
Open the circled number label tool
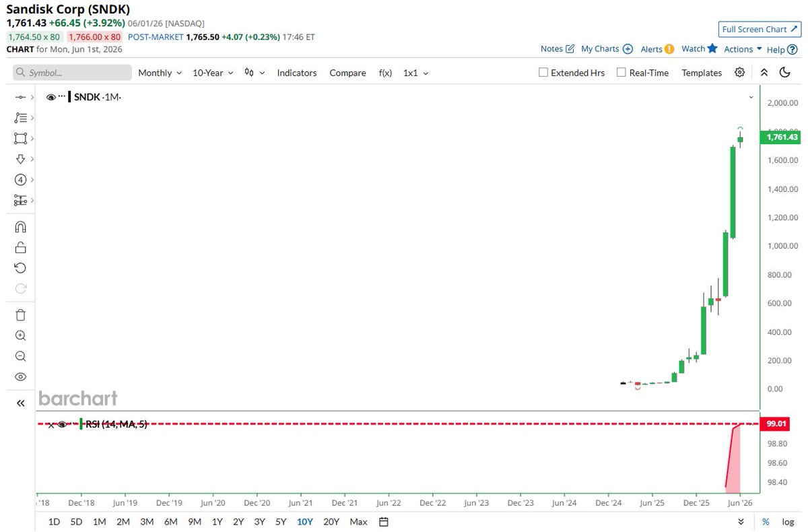coord(20,180)
